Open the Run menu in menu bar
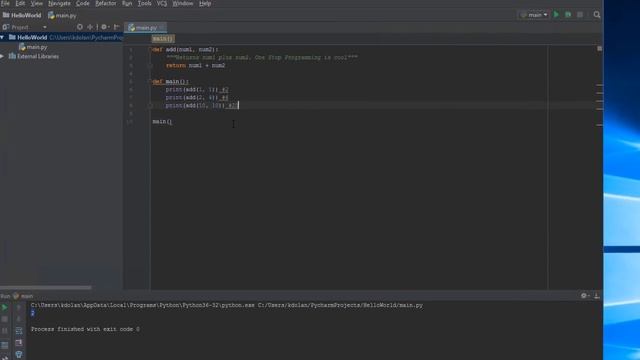This screenshot has height=360, width=640. 127,3
